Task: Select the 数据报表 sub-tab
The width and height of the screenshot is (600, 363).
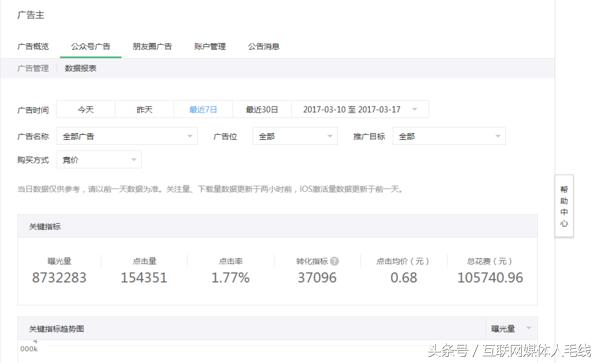Action: click(x=80, y=68)
